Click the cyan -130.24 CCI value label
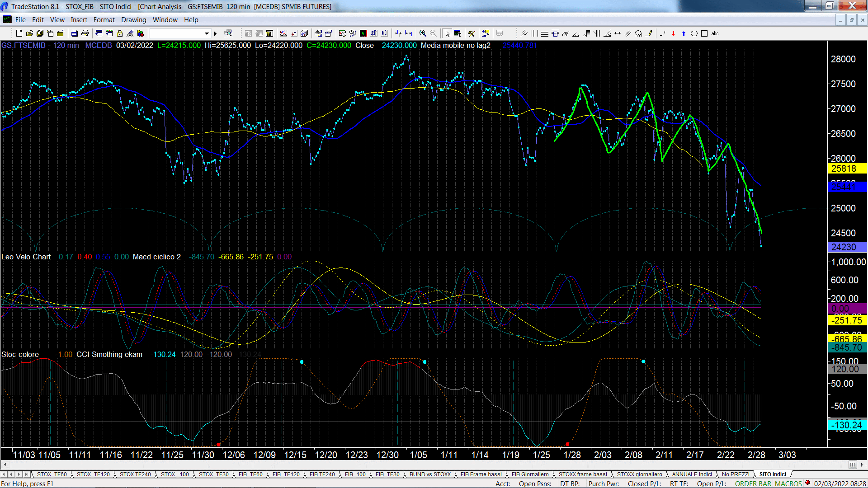Screen dimensions: 868x488 (847, 425)
